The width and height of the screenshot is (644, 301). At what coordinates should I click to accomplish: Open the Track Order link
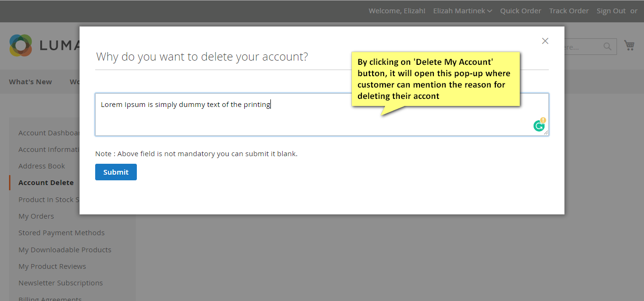(x=569, y=11)
